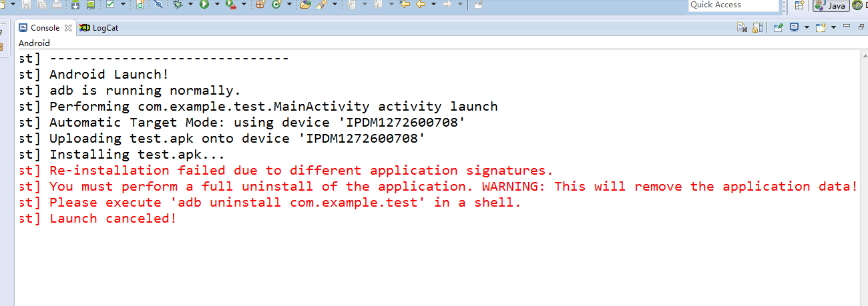868x306 pixels.
Task: Click Display Selected Console icon
Action: pos(794,27)
